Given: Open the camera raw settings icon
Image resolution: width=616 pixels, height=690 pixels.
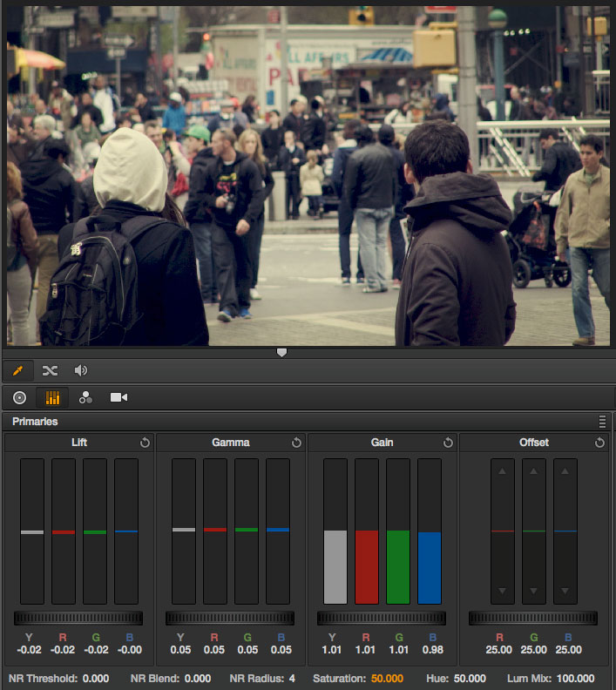Looking at the screenshot, I should click(x=118, y=397).
